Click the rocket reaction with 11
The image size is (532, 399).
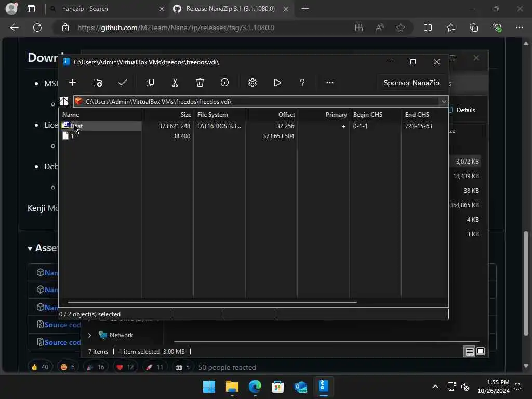(154, 367)
